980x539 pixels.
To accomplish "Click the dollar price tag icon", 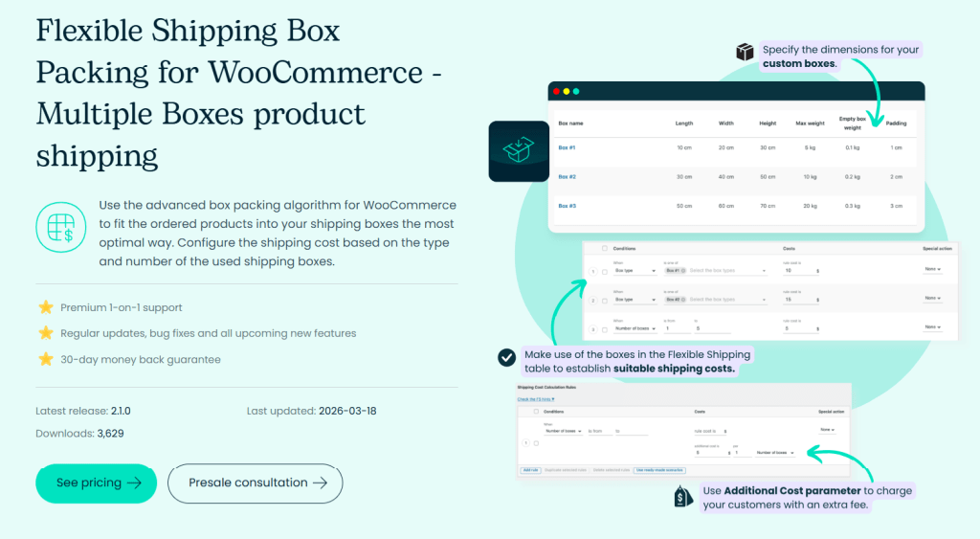I will (x=683, y=497).
